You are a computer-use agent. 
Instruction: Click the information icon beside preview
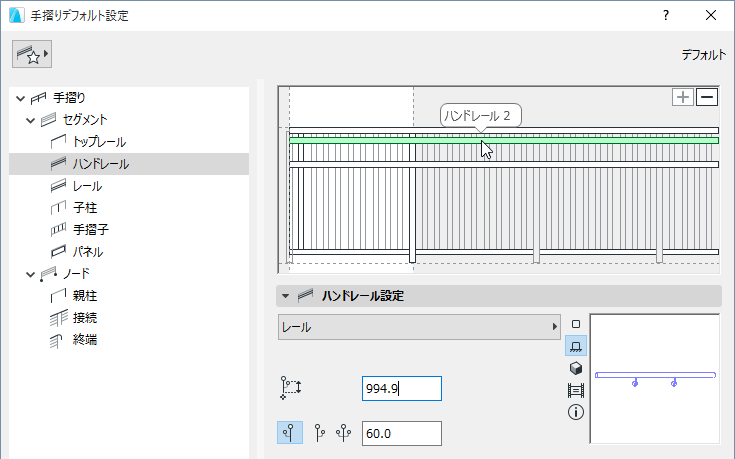click(x=576, y=412)
